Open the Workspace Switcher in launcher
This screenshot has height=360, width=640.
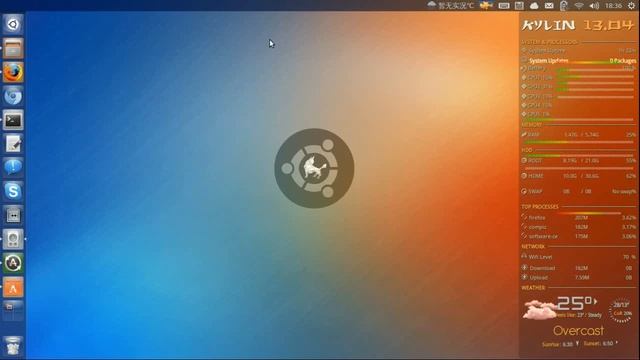[x=13, y=311]
